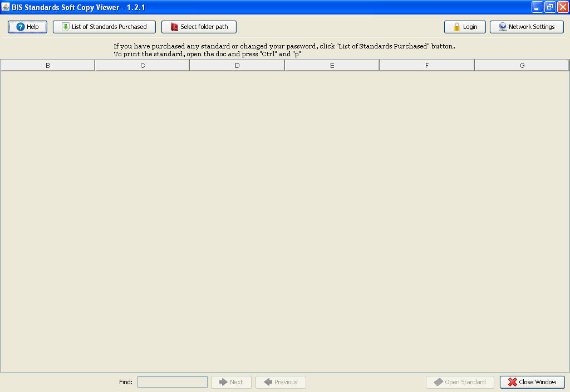Click inside the Find input field
Screen dimensions: 570x392
point(172,382)
